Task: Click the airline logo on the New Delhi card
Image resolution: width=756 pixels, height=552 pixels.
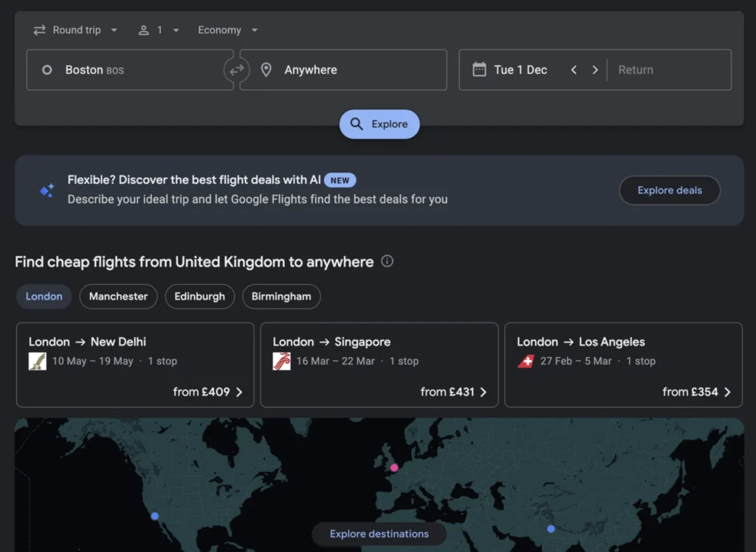Action: point(37,361)
